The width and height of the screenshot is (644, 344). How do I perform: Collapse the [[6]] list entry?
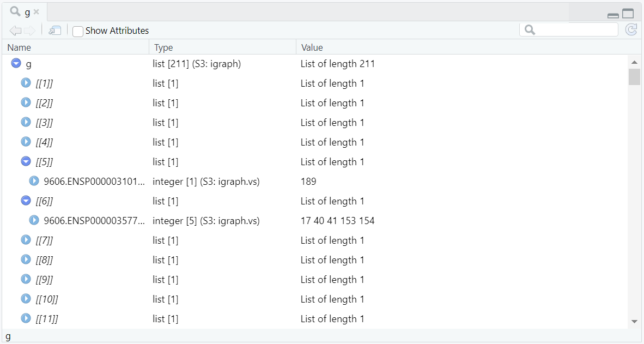pyautogui.click(x=26, y=201)
